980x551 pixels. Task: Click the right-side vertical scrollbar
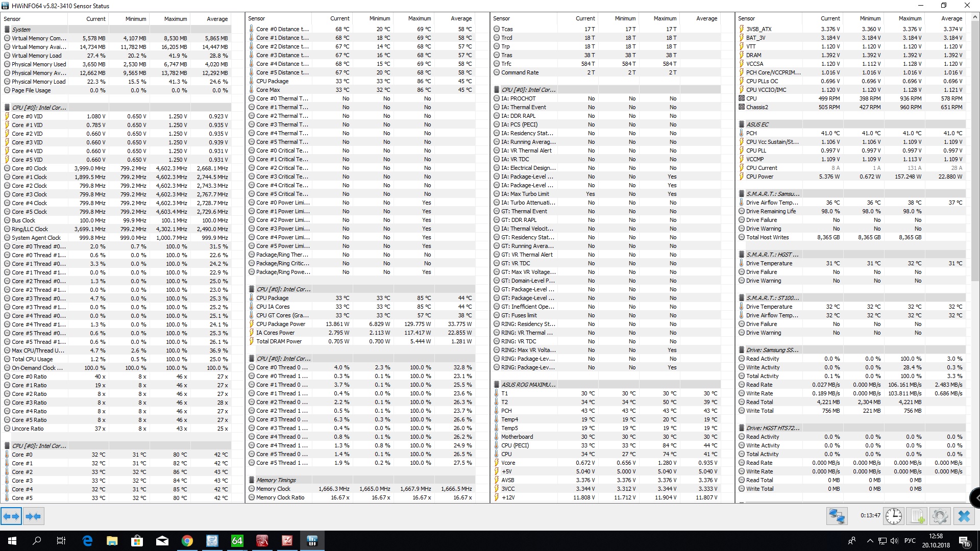pyautogui.click(x=975, y=153)
